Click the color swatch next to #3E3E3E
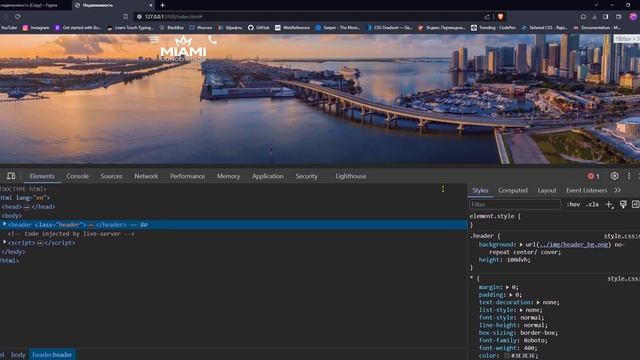 tap(507, 356)
